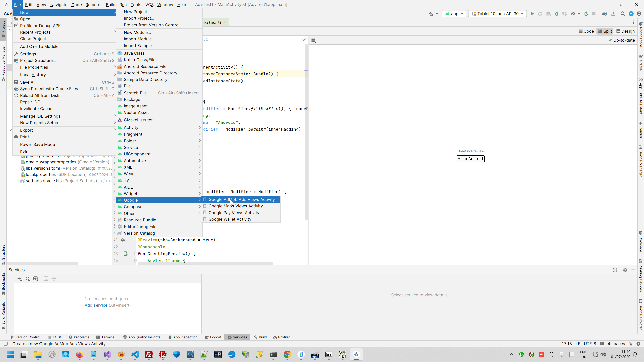Click the Add service link
Image resolution: width=644 pixels, height=362 pixels.
pyautogui.click(x=96, y=305)
